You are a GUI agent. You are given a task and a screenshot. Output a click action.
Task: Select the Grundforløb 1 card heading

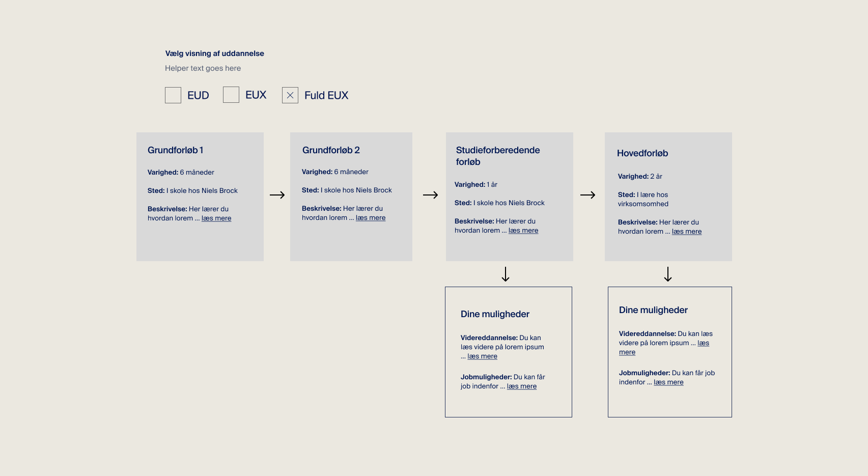[x=176, y=150]
